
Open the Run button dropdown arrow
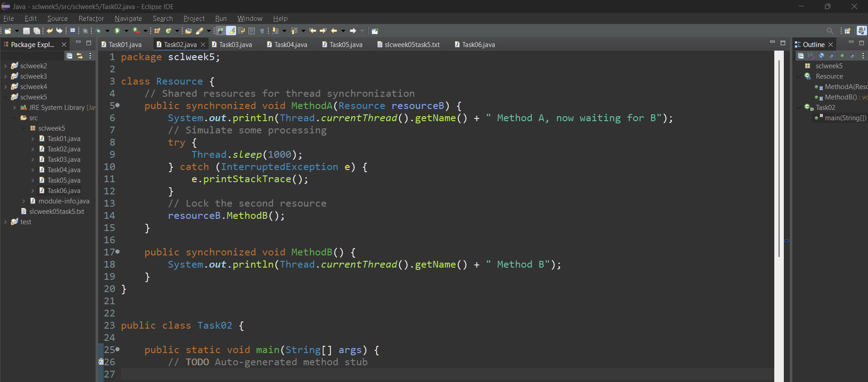(x=126, y=31)
